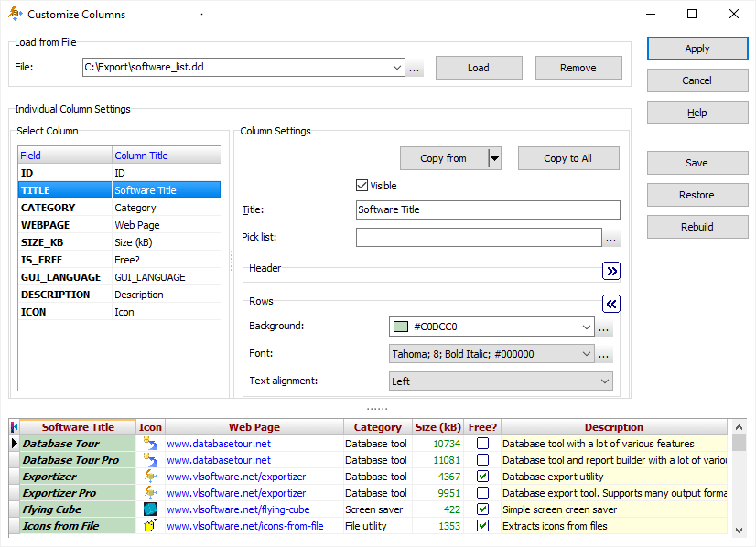Uncheck the Visible checkbox
The height and width of the screenshot is (547, 756).
click(362, 186)
